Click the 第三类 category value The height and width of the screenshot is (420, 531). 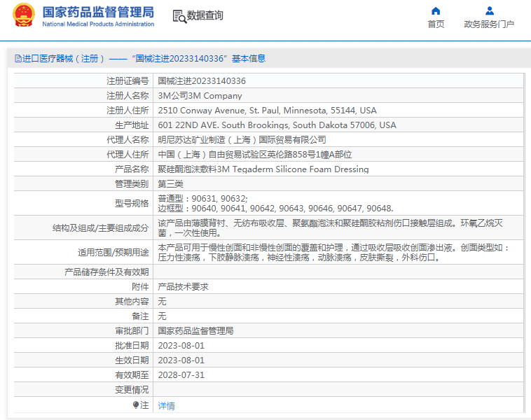[x=170, y=184]
